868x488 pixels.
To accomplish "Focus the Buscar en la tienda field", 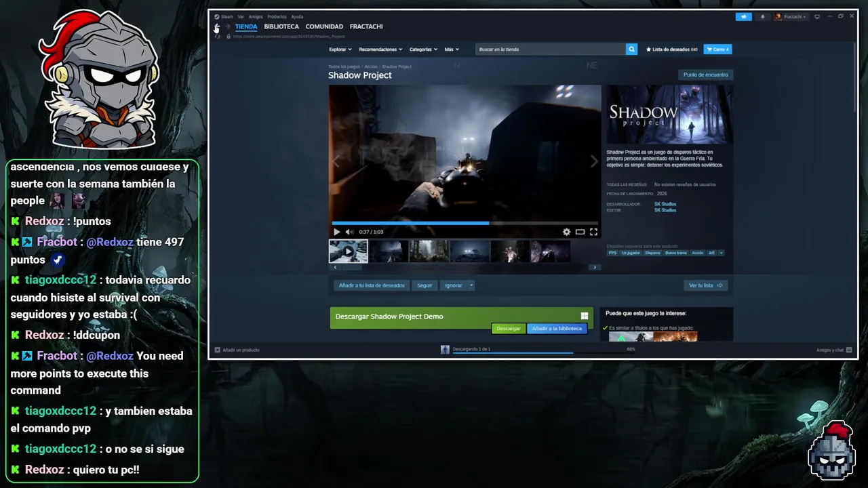I will tap(551, 49).
